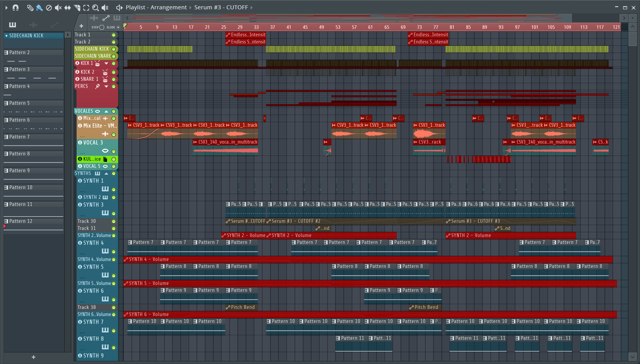Click the file icon on KUL..ice track

(x=105, y=159)
